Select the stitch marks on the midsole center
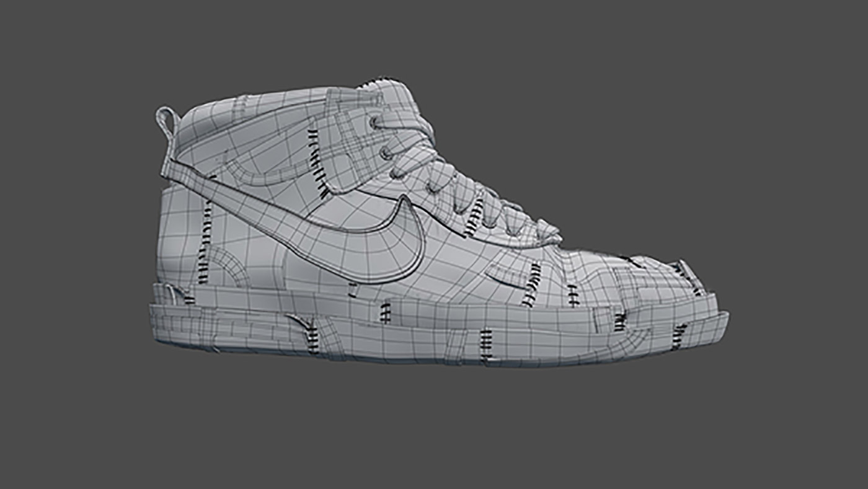This screenshot has height=489, width=868. 386,312
